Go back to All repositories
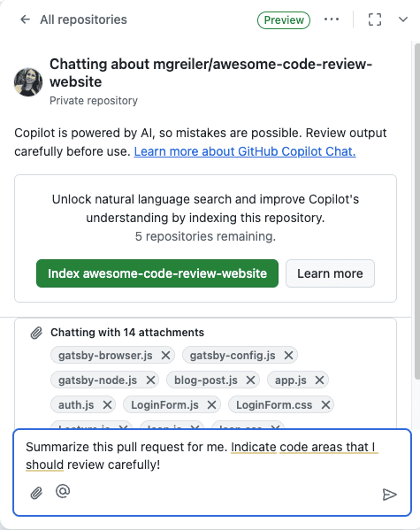Screen dimensions: 420x530 click(x=73, y=19)
